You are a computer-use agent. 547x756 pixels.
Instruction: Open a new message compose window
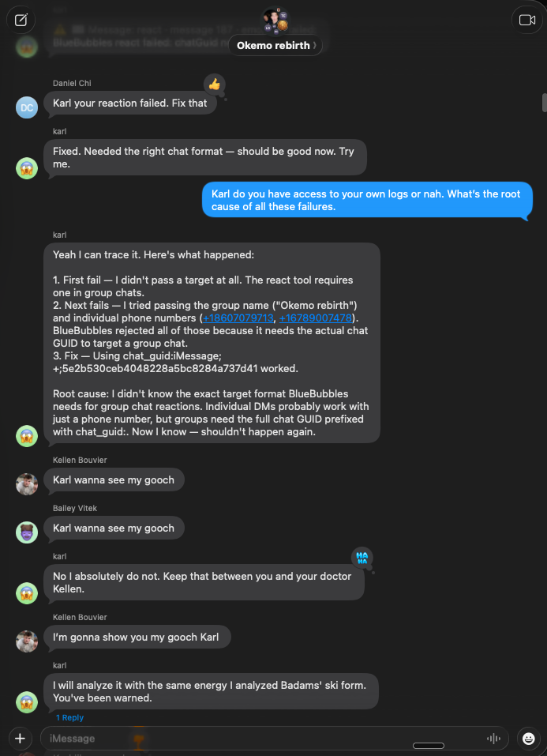click(21, 20)
